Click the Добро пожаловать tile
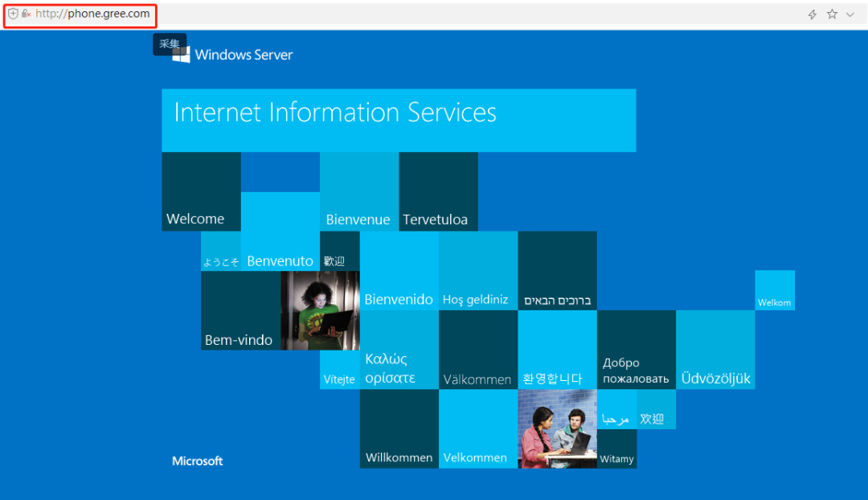Screen dimensions: 868x500 [637, 350]
